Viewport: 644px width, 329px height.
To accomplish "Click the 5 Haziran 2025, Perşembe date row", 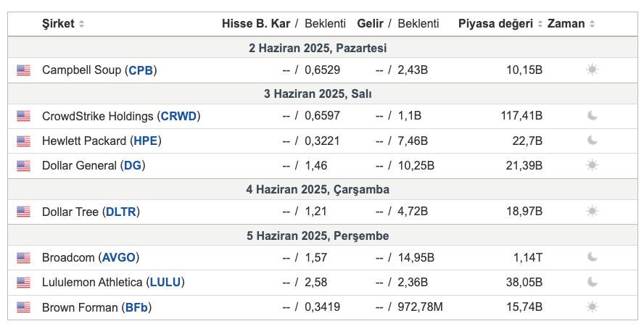I will pyautogui.click(x=323, y=236).
